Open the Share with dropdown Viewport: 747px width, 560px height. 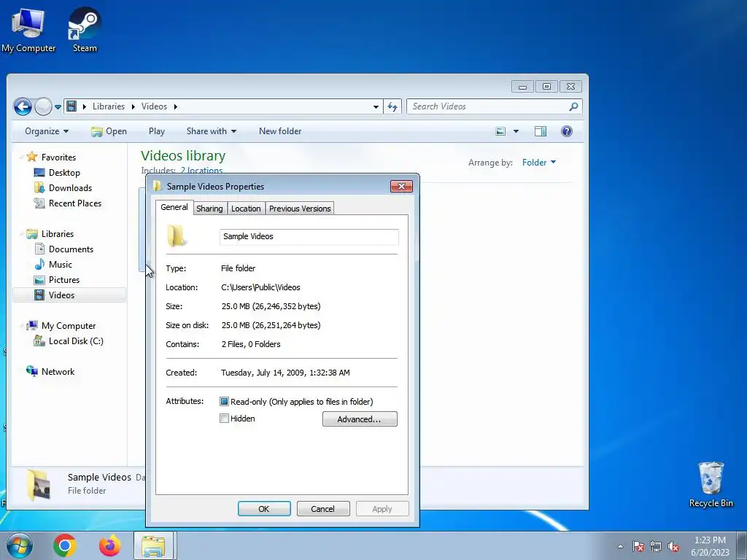click(212, 131)
